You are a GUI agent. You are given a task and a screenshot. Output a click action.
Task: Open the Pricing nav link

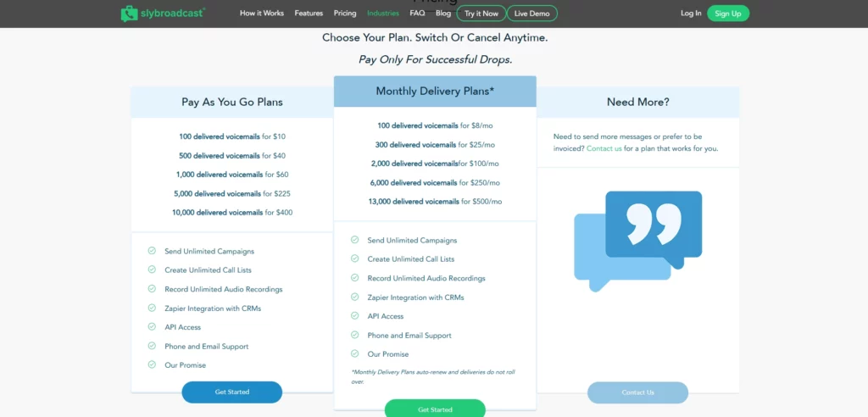[345, 14]
